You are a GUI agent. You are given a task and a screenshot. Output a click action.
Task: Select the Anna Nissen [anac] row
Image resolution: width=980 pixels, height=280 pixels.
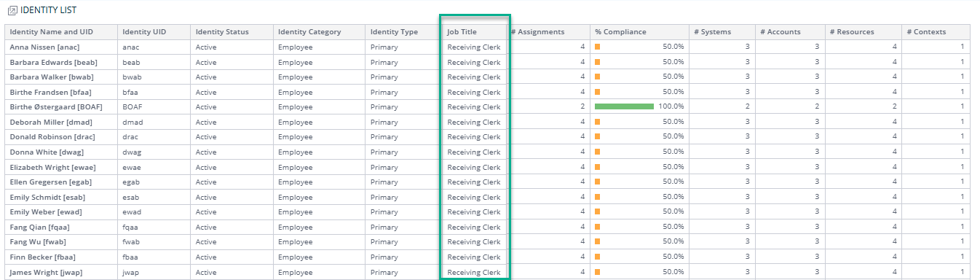488,47
